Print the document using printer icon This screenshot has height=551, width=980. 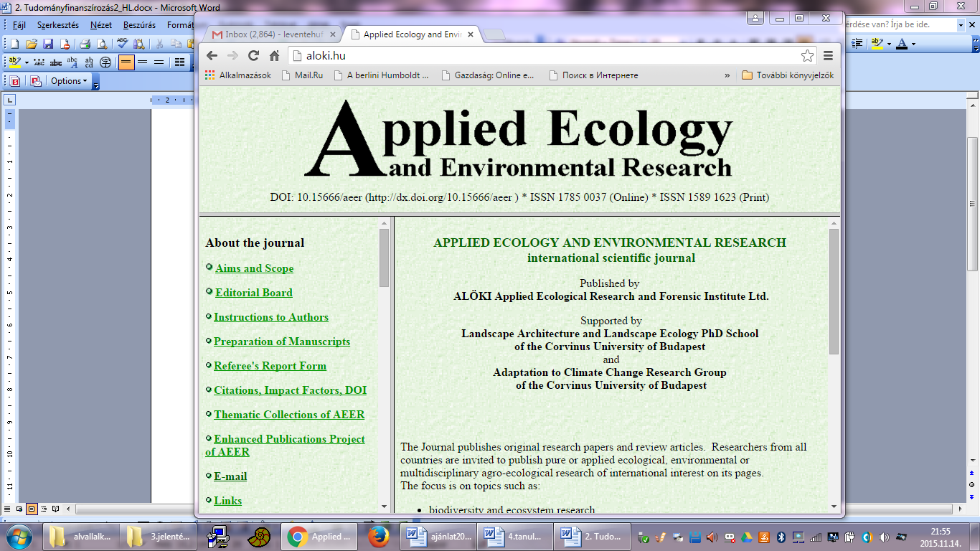coord(85,44)
